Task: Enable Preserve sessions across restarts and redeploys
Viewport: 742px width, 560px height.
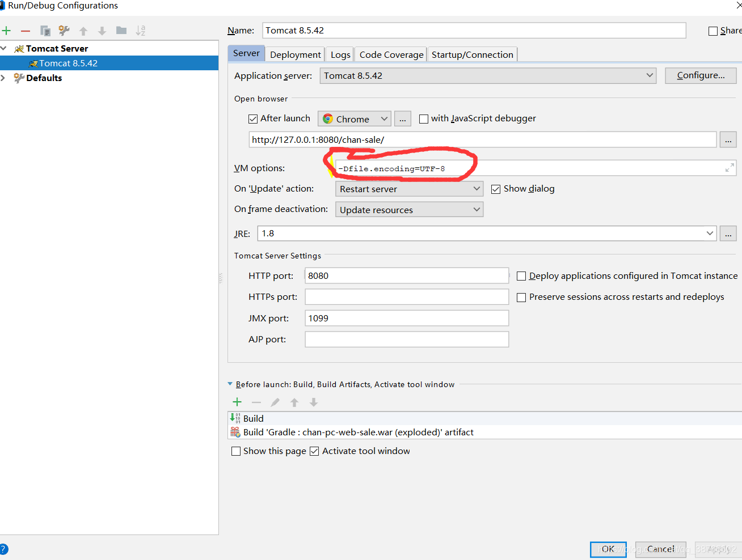Action: click(x=521, y=298)
